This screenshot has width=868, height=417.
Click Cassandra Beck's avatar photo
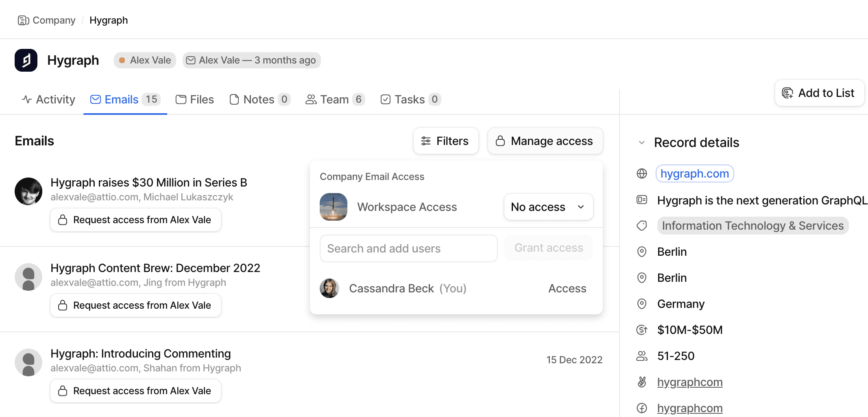[x=329, y=288]
